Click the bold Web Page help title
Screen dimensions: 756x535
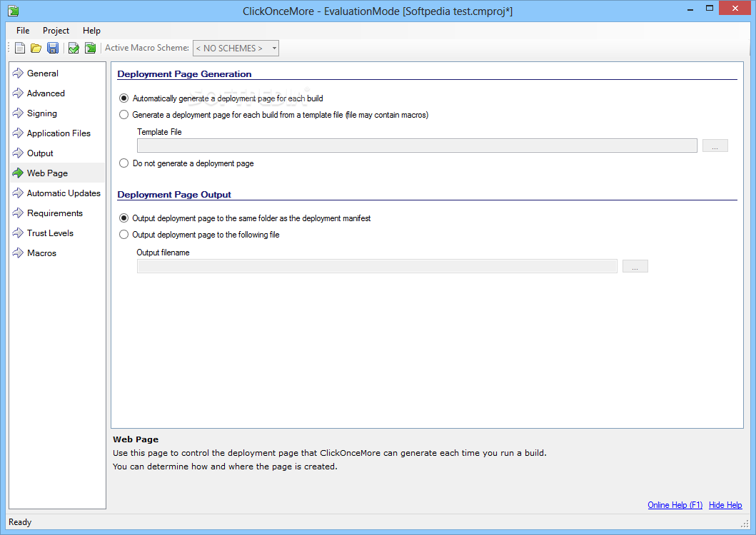click(x=136, y=439)
